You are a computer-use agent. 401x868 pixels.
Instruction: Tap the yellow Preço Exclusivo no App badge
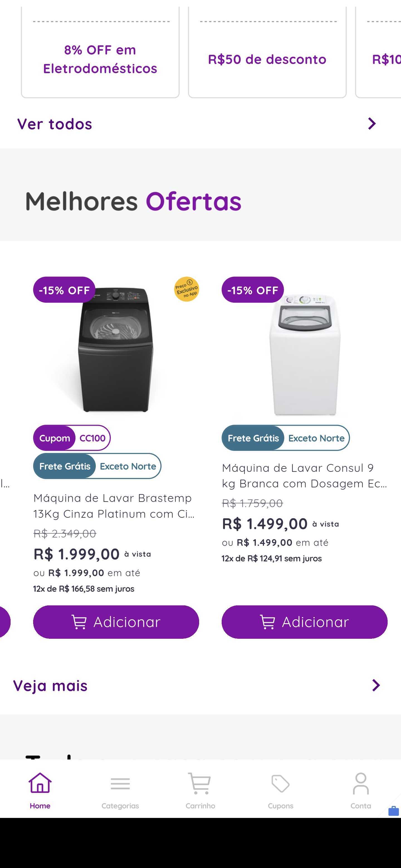click(187, 289)
